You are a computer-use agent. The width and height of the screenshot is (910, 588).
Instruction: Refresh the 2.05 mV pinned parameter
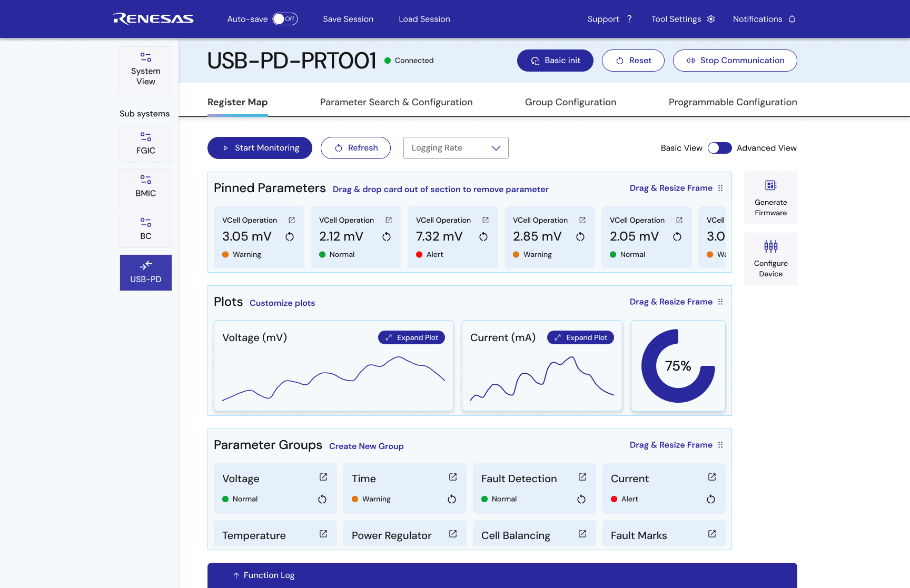pos(677,236)
